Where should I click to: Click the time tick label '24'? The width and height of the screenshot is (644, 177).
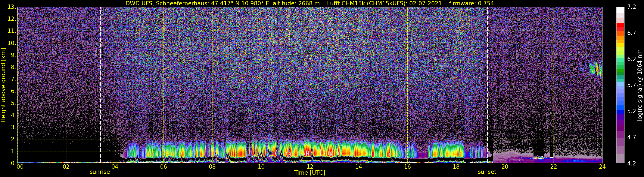(x=602, y=167)
